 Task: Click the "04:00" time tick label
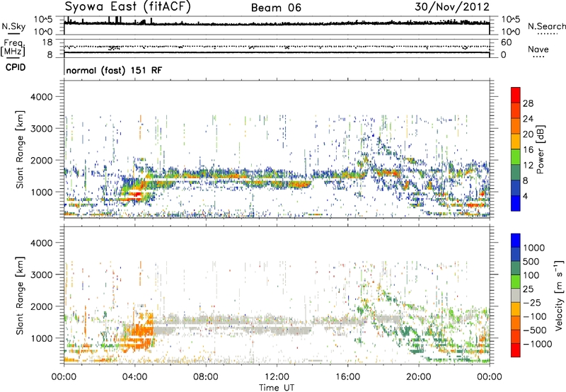(x=134, y=377)
